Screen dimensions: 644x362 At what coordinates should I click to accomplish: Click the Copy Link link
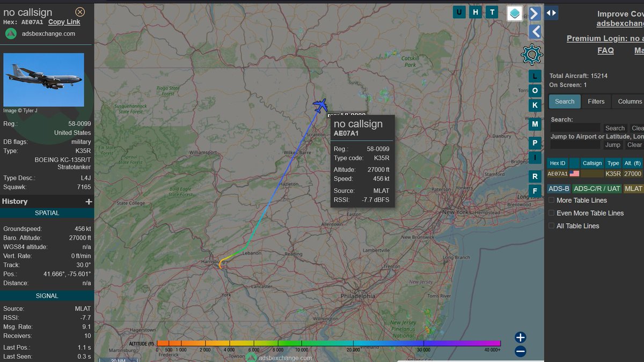point(64,22)
